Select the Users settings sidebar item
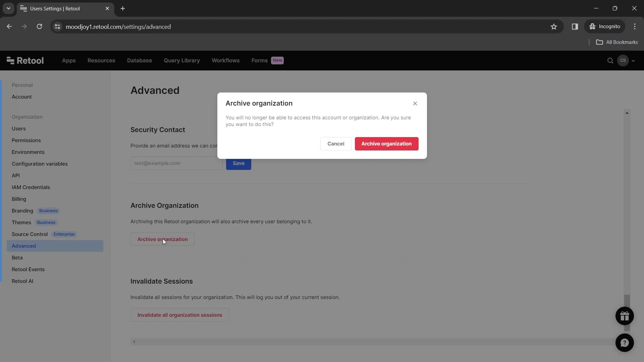The height and width of the screenshot is (362, 644). [x=18, y=128]
